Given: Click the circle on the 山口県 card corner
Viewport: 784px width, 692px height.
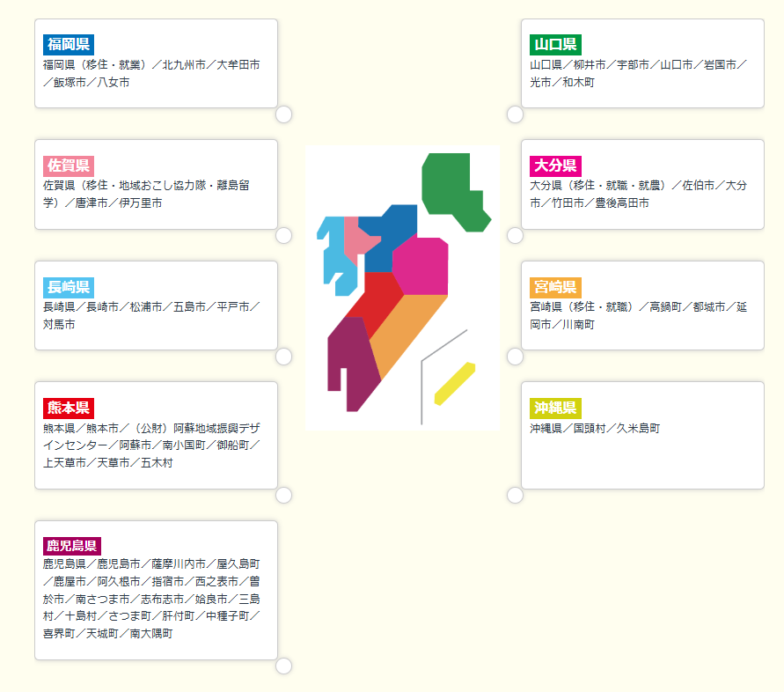Looking at the screenshot, I should tap(515, 114).
